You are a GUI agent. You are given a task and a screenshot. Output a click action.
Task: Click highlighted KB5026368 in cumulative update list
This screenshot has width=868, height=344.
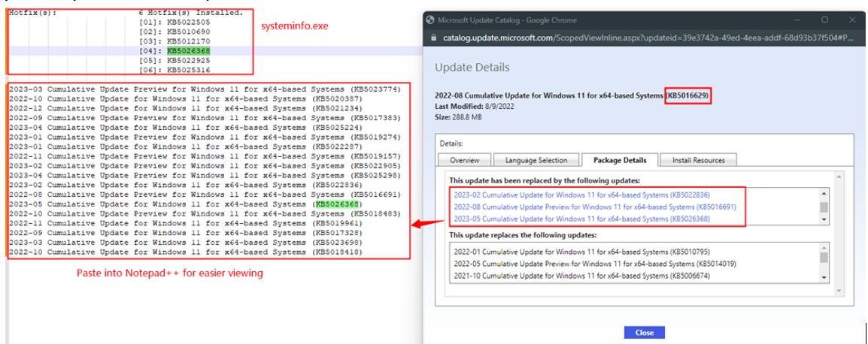click(336, 204)
